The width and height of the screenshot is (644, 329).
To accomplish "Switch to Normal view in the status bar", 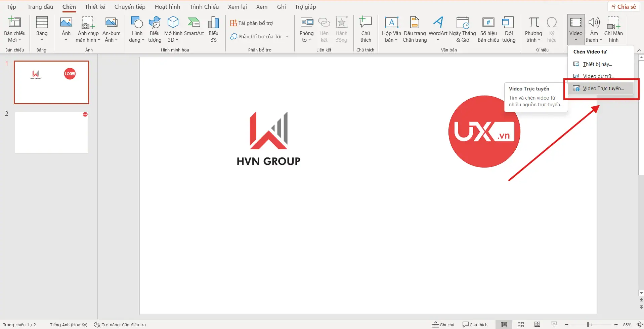I will tap(504, 325).
